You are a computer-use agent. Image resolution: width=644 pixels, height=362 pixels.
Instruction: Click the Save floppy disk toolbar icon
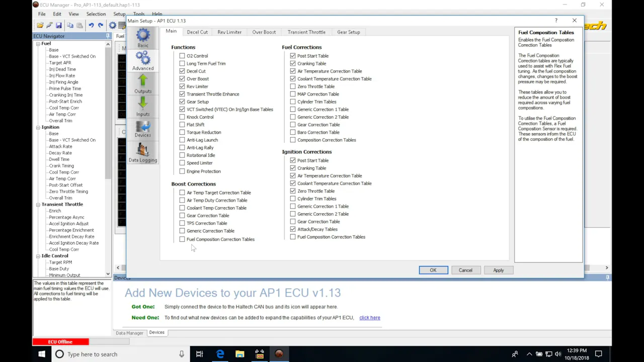59,26
